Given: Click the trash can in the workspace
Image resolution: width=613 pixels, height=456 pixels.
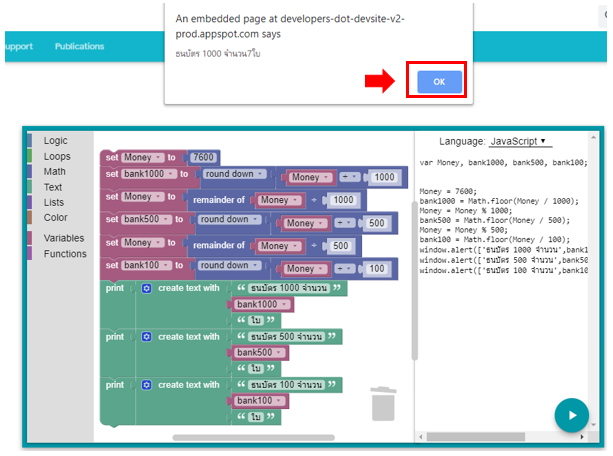Looking at the screenshot, I should click(383, 404).
